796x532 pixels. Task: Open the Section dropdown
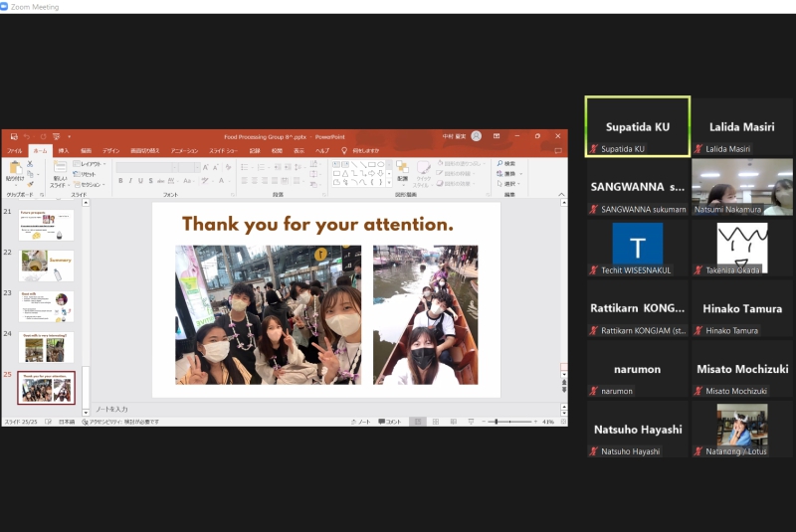click(90, 184)
